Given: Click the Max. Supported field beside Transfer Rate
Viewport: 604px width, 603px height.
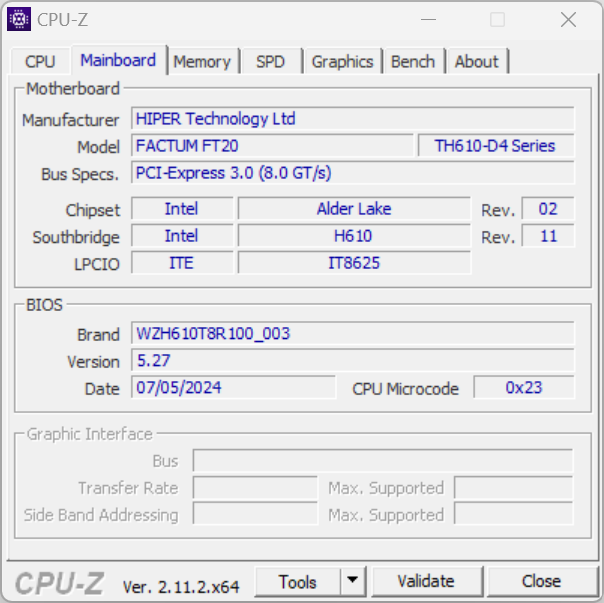Looking at the screenshot, I should point(513,487).
